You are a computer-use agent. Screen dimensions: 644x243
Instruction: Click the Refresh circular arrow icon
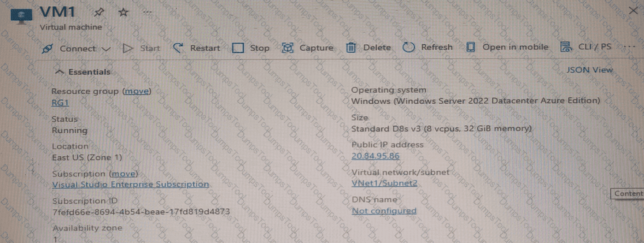point(409,47)
